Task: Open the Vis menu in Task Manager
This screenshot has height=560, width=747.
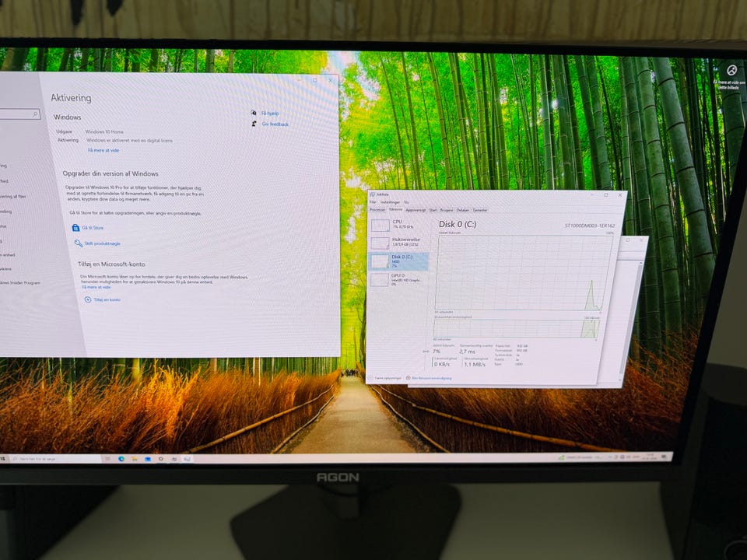Action: click(x=406, y=202)
